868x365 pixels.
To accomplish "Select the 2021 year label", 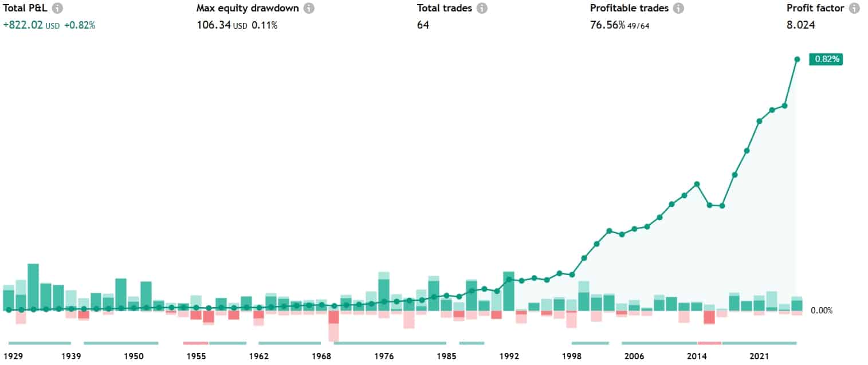I will coord(759,356).
